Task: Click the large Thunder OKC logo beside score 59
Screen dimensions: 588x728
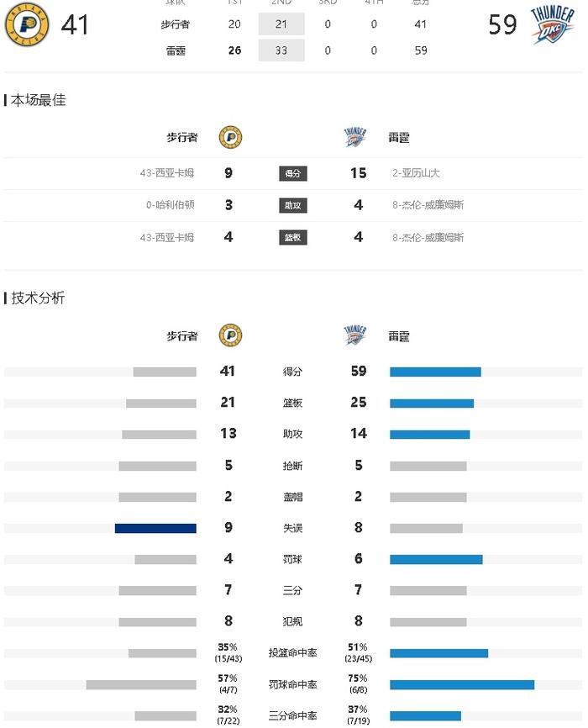Action: point(552,25)
